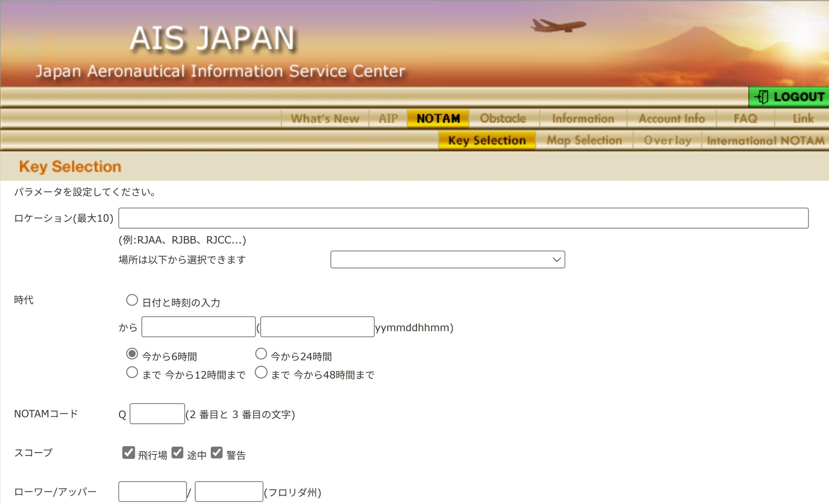The image size is (829, 504).
Task: Click the end date field before yymmddhhmm
Action: tap(317, 327)
